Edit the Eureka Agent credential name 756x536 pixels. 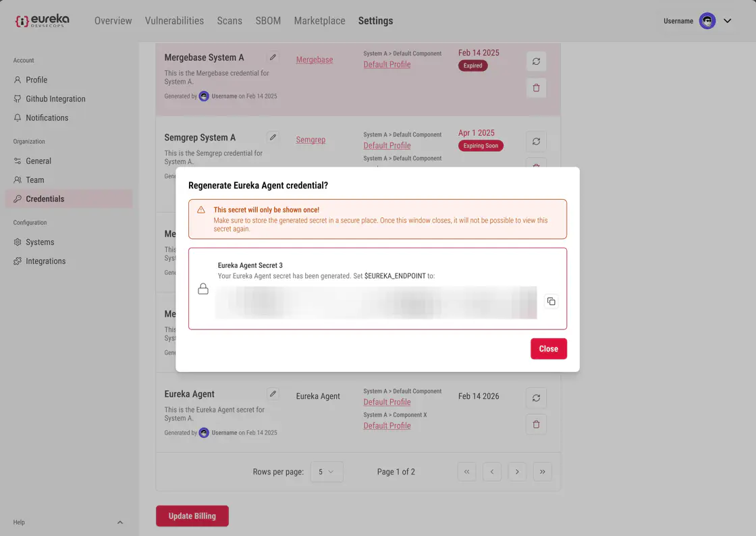tap(273, 394)
